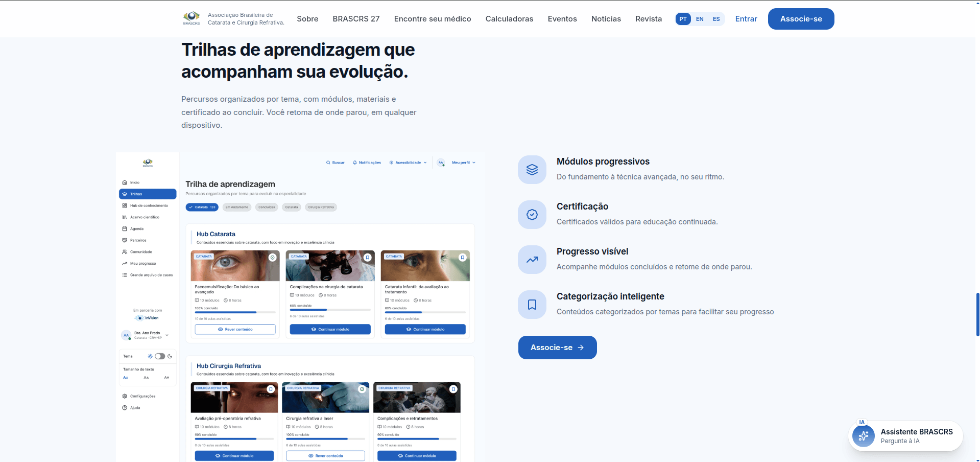Open Configurações gear in the preview sidebar

(125, 396)
